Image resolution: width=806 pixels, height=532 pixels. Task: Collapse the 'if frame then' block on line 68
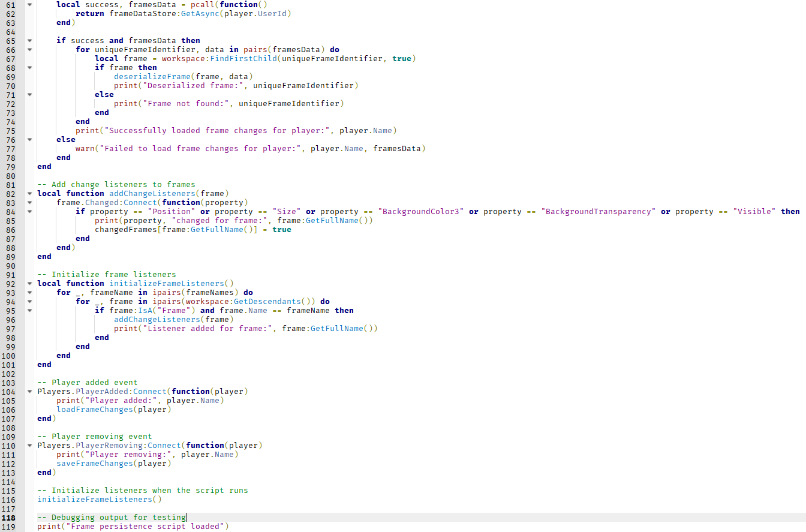(29, 68)
